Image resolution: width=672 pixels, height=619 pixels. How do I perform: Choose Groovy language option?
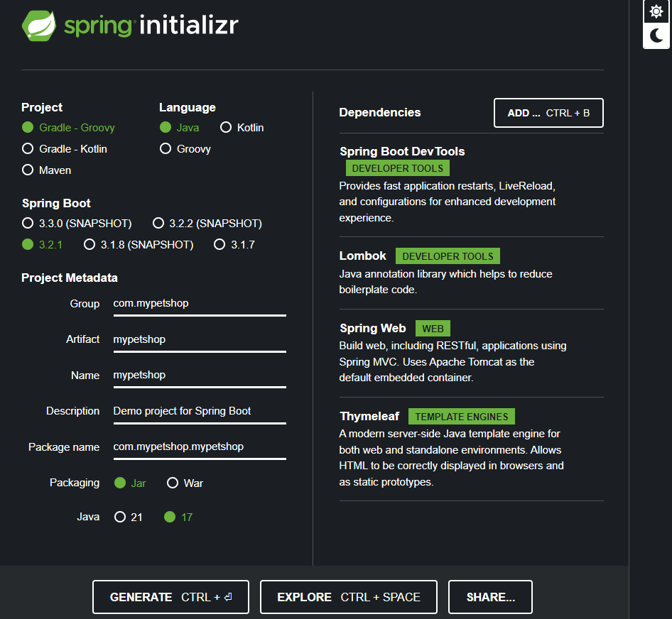pyautogui.click(x=185, y=149)
